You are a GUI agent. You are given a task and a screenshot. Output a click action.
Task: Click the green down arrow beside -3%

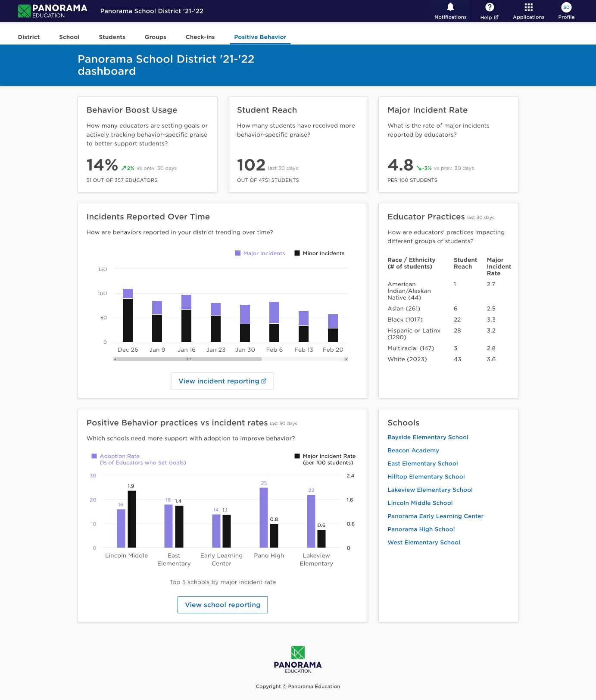pos(419,168)
